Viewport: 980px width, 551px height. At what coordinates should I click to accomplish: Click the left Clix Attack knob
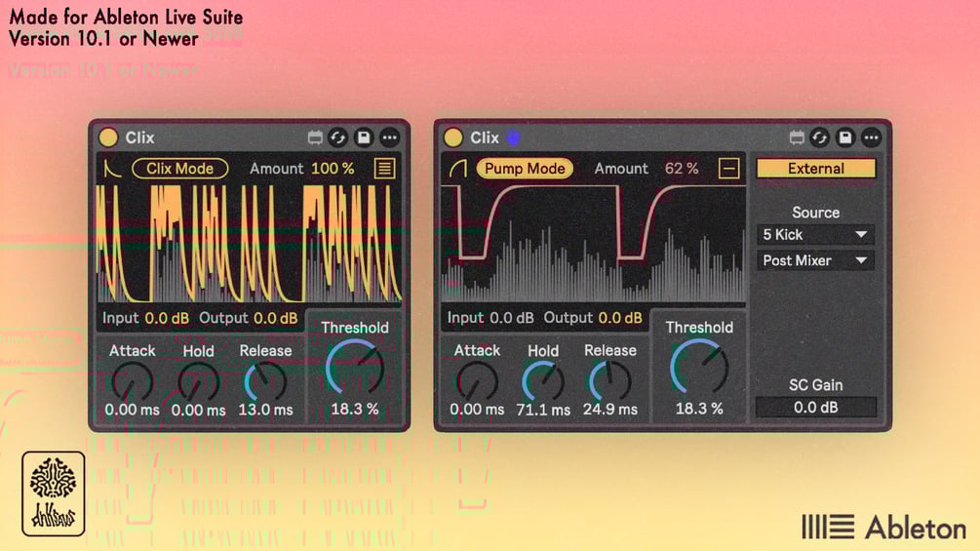click(132, 382)
